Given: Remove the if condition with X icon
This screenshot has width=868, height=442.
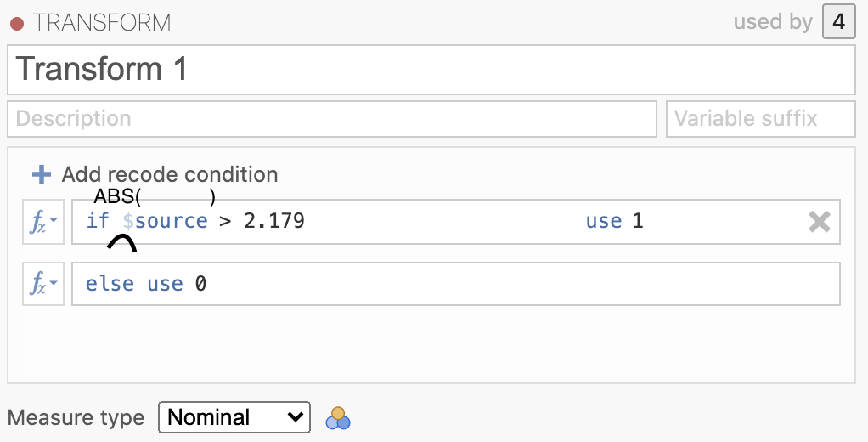Looking at the screenshot, I should pyautogui.click(x=820, y=222).
